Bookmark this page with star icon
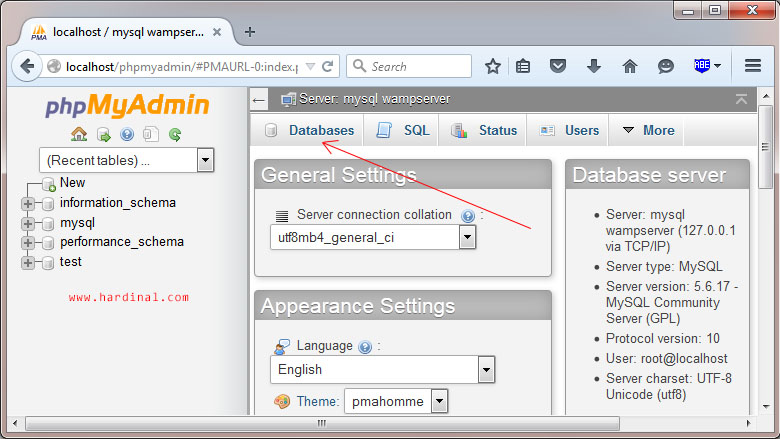 [492, 66]
